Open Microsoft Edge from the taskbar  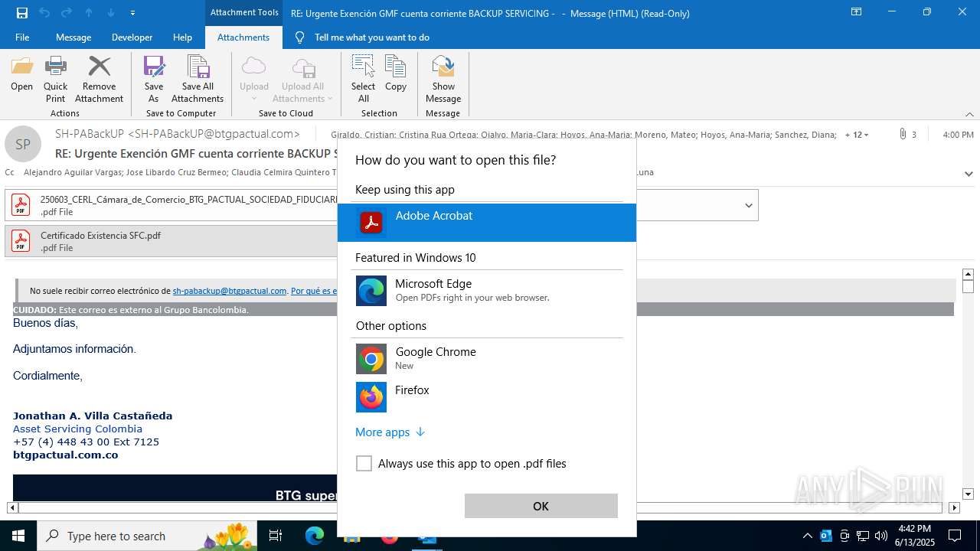pos(315,536)
